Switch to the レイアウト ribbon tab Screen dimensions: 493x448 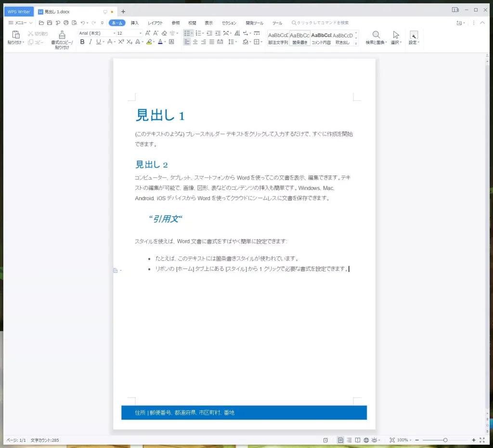click(155, 23)
